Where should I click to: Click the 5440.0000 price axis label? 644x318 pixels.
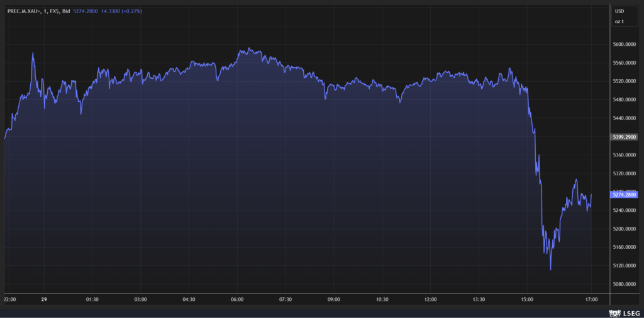coord(625,118)
